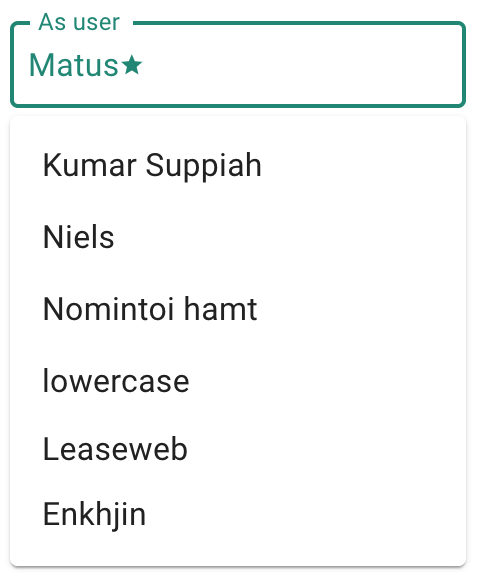Click the word hamt in the third option
This screenshot has width=482, height=573.
pyautogui.click(x=220, y=309)
